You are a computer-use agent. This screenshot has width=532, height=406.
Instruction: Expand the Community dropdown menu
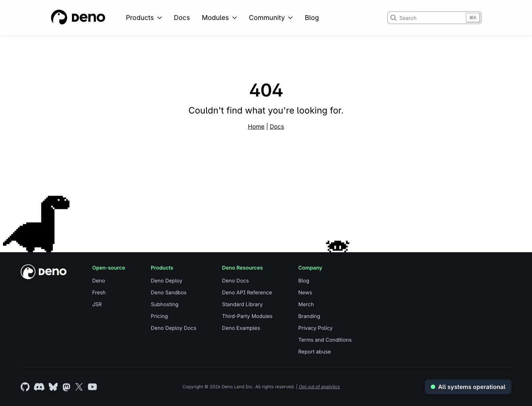click(271, 18)
